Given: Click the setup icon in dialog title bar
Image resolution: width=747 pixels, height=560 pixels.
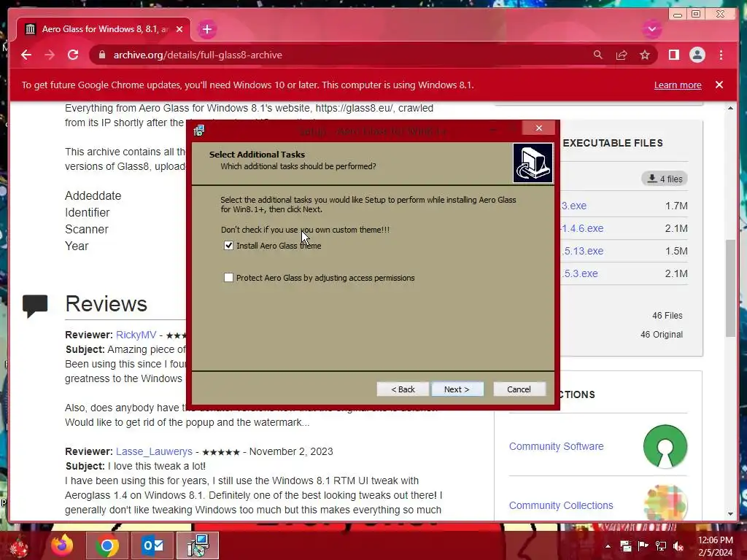Looking at the screenshot, I should click(x=199, y=131).
